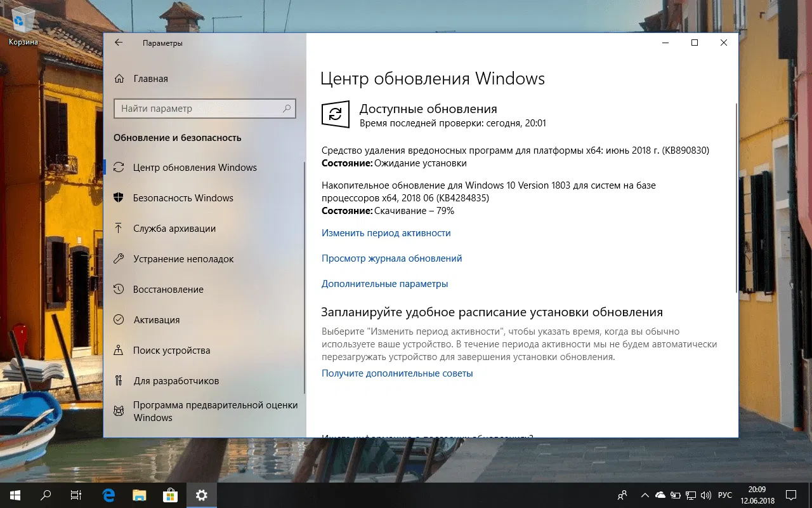Select Центр обновления Windows in the sidebar
812x508 pixels.
[195, 167]
